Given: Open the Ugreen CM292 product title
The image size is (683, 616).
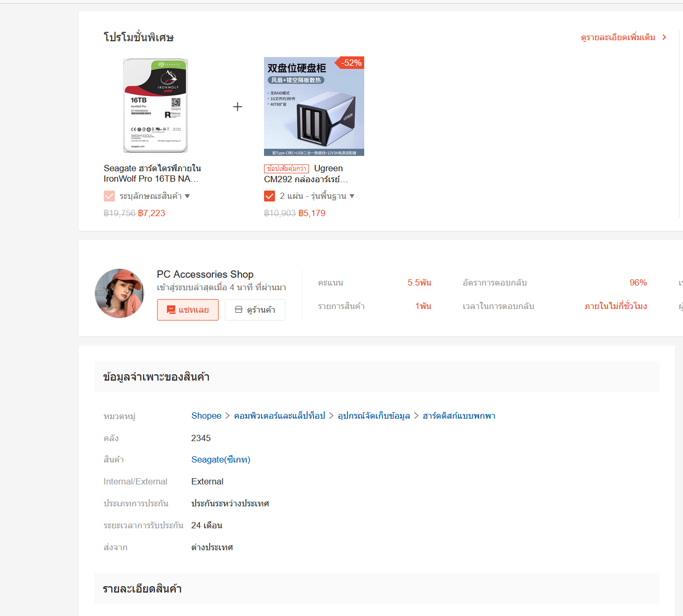Looking at the screenshot, I should tap(306, 174).
